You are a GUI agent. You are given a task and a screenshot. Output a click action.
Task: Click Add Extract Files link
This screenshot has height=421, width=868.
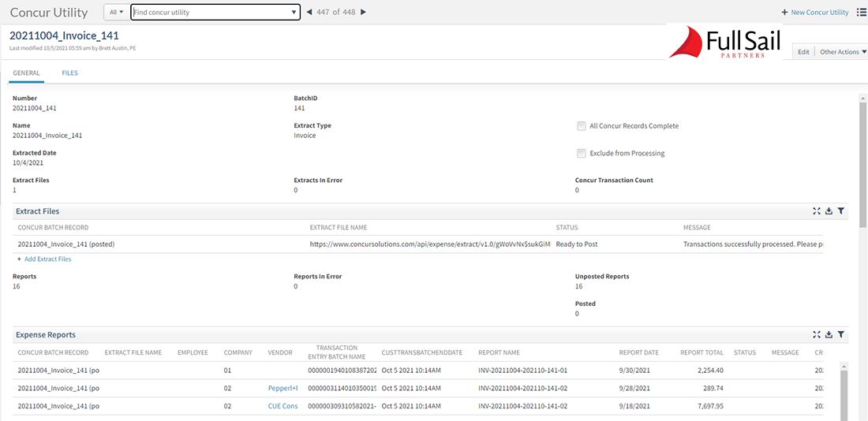point(44,259)
